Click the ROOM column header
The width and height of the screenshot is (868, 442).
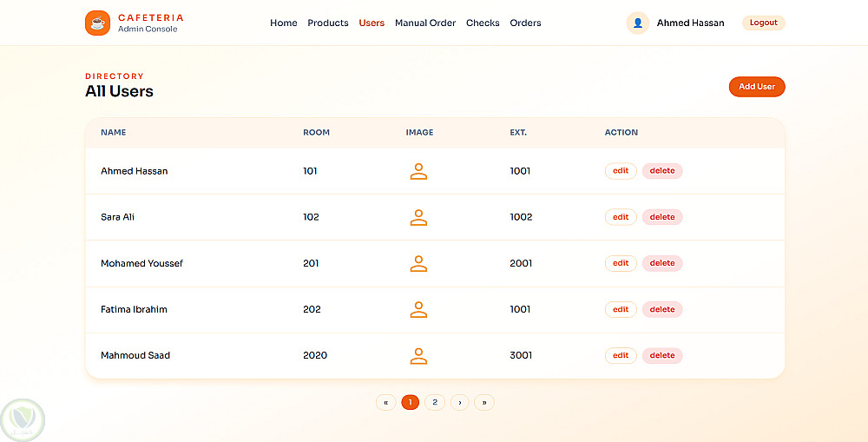(316, 132)
